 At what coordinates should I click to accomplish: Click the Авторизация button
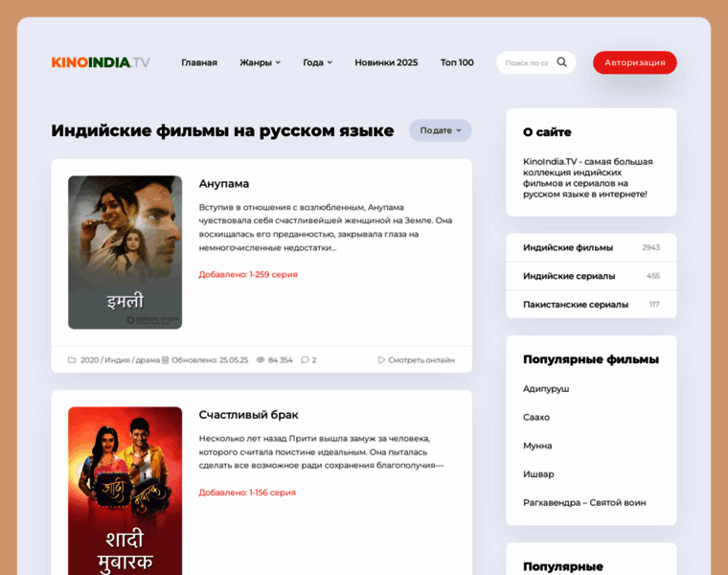(x=635, y=62)
